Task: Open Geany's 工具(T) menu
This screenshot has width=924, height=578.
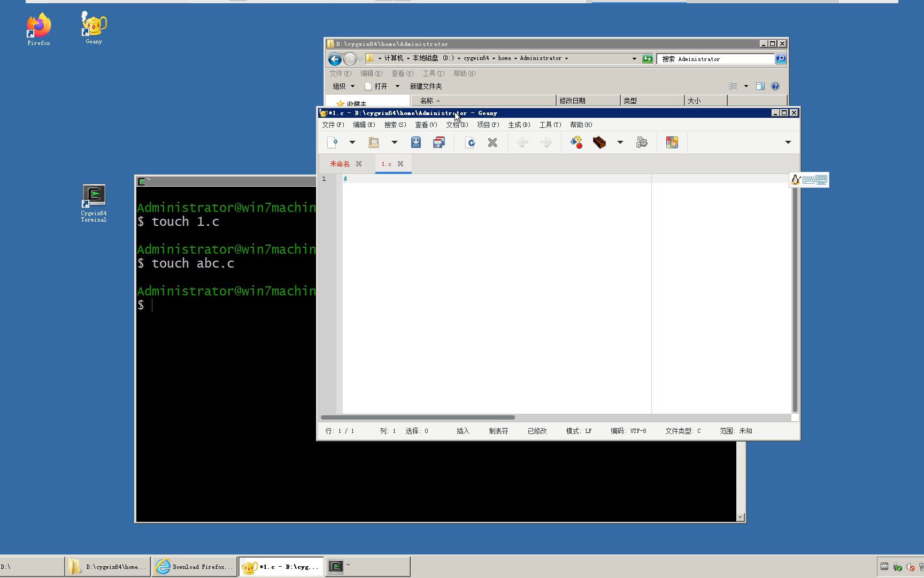Action: pos(550,125)
